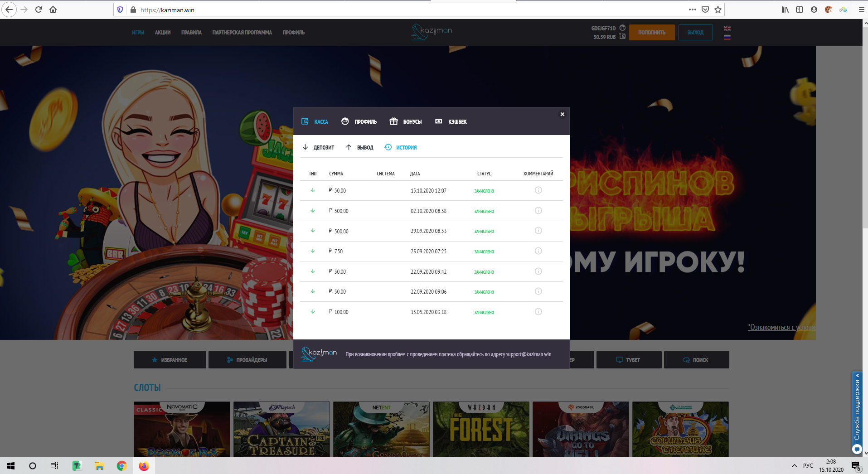Open tracking protection shield in address bar
868x474 pixels.
pos(120,10)
